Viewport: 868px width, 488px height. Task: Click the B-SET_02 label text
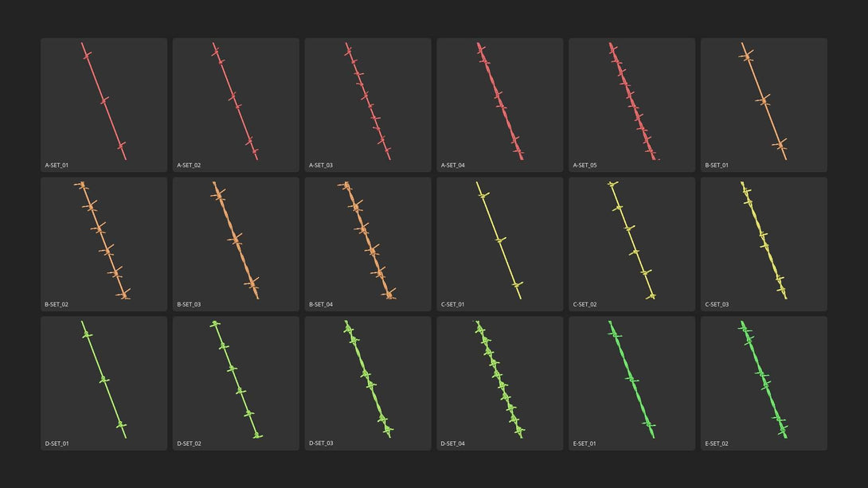[x=57, y=304]
